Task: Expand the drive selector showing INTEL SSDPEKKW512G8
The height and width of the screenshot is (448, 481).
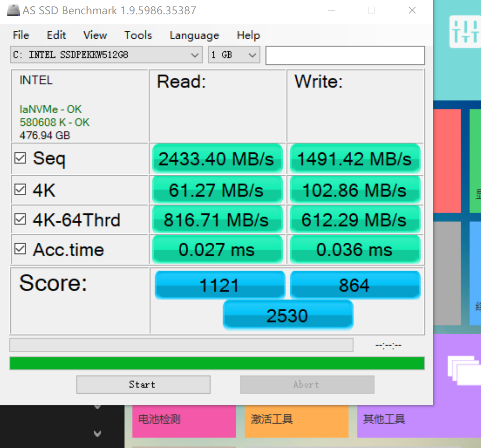Action: point(106,55)
